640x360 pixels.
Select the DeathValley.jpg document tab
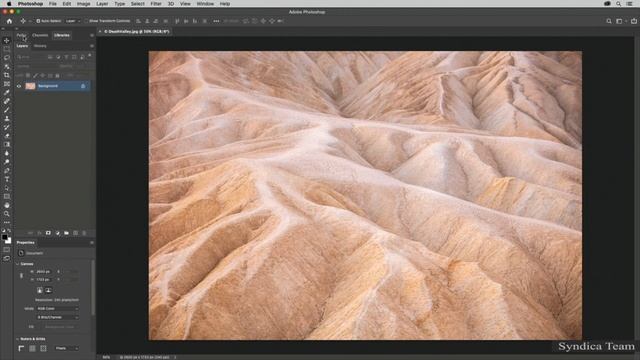coord(136,31)
